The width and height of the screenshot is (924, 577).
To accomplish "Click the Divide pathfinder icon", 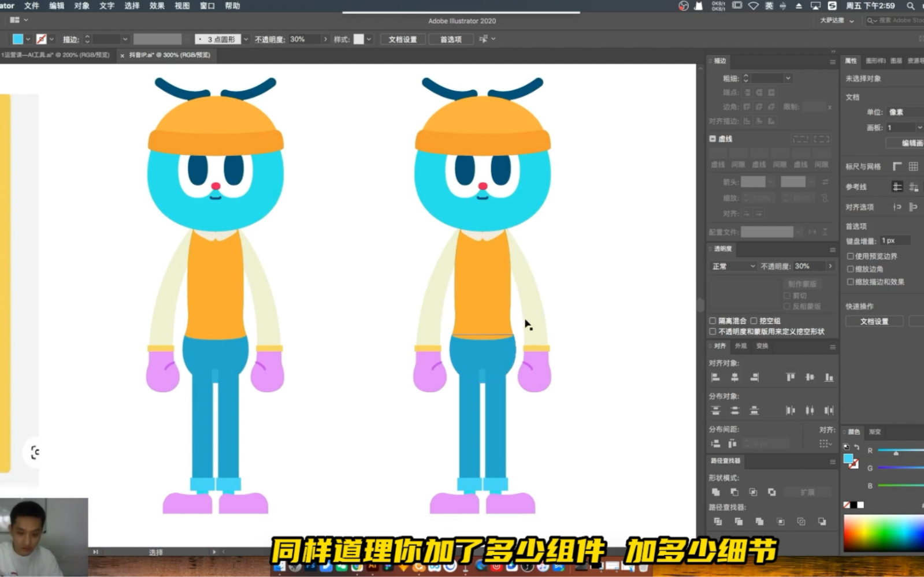I will [x=718, y=522].
